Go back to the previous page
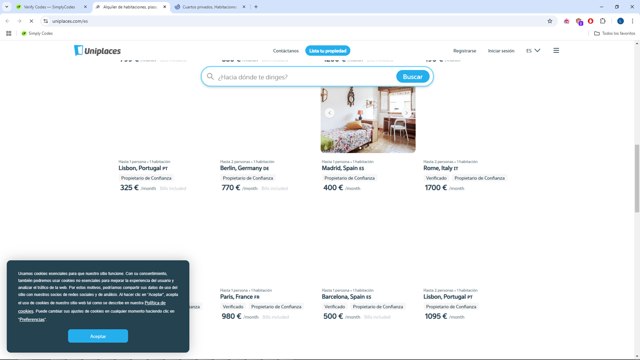Viewport: 640px width, 360px height. 7,21
